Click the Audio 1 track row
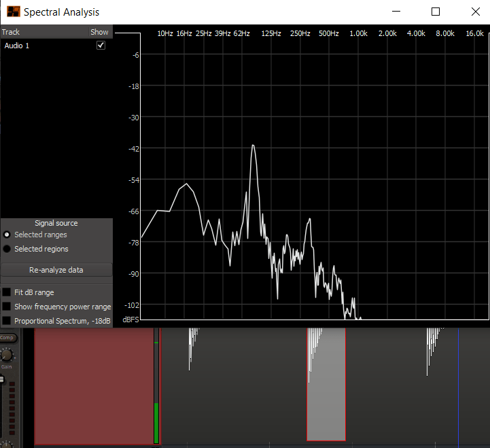 (56, 46)
